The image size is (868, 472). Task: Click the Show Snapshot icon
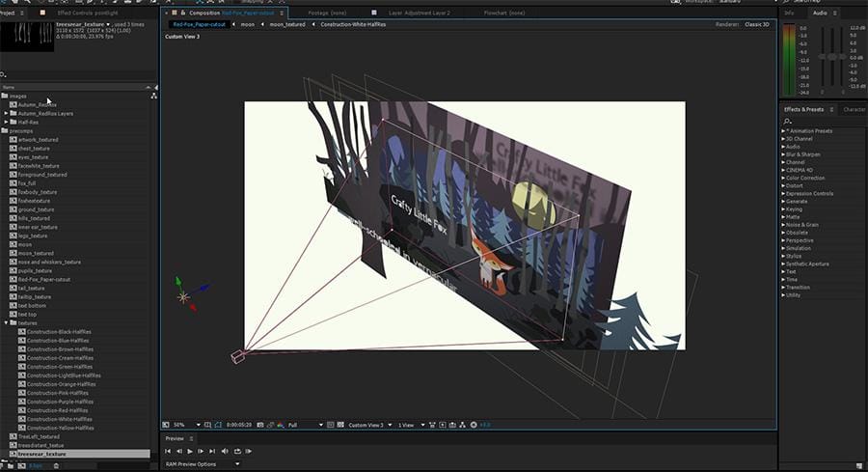tap(270, 425)
